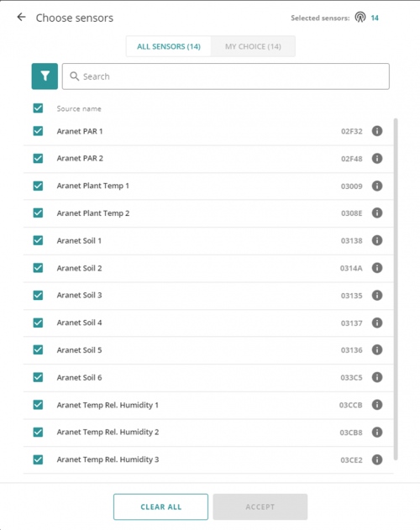Open the sensor filter funnel button
Screen dimensions: 420x530
tap(45, 76)
